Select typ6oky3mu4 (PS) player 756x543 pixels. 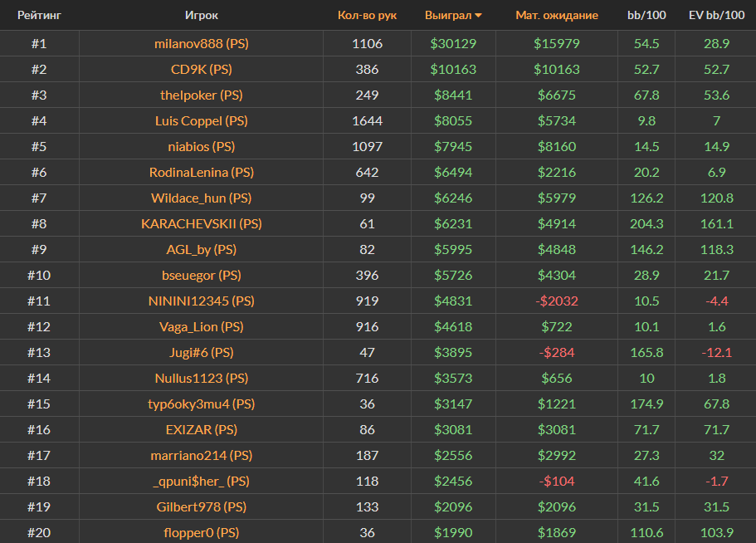pyautogui.click(x=201, y=404)
